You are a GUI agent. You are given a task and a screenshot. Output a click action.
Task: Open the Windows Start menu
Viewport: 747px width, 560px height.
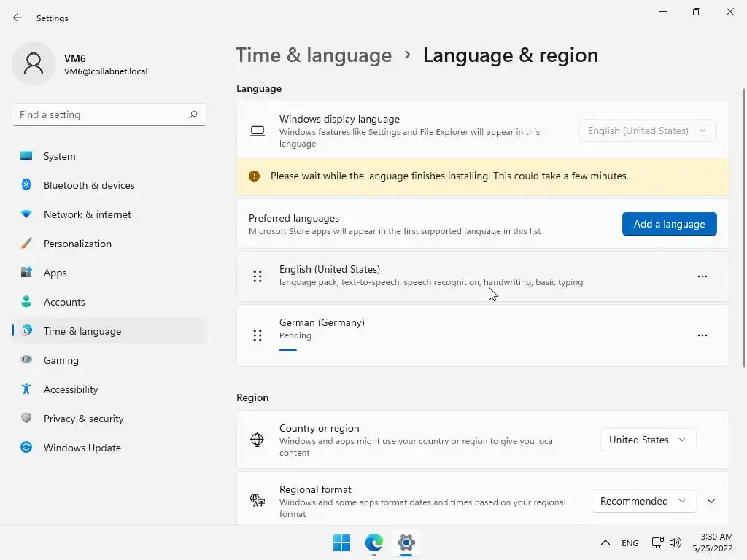[x=341, y=542]
